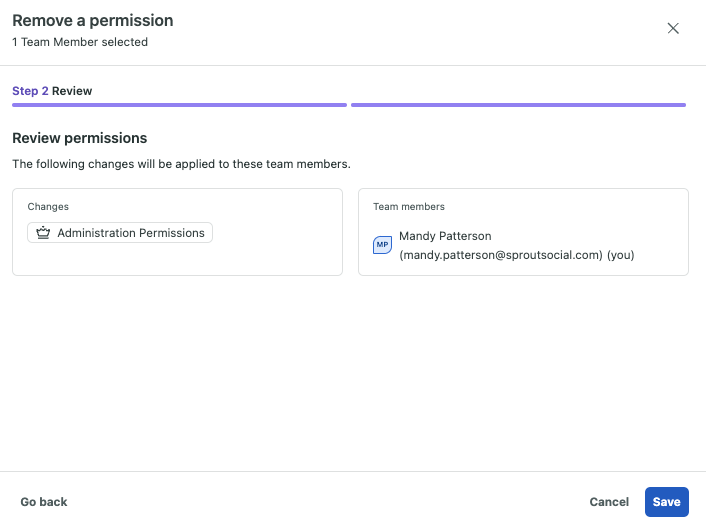This screenshot has height=525, width=706.
Task: Close the Remove a permission dialog
Action: (673, 28)
